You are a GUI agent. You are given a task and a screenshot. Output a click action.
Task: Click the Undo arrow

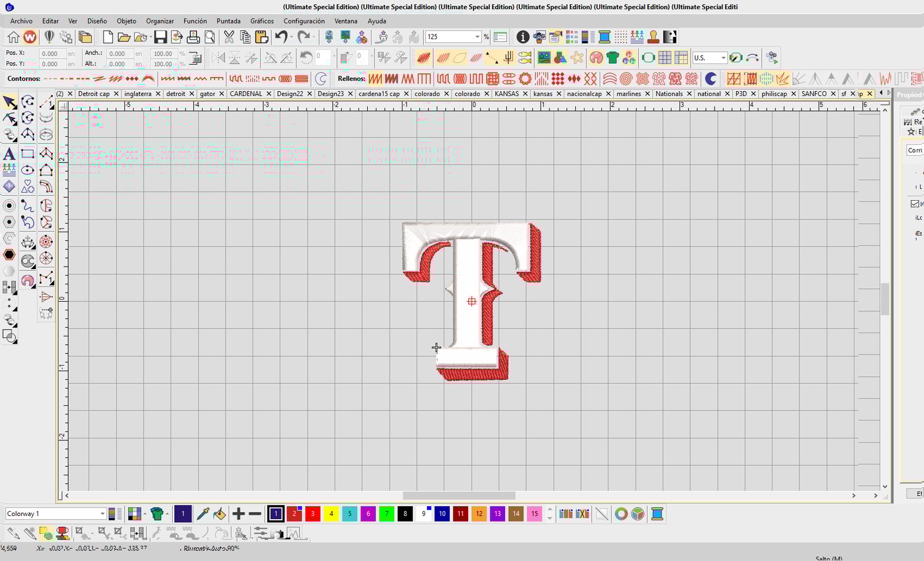[x=281, y=37]
